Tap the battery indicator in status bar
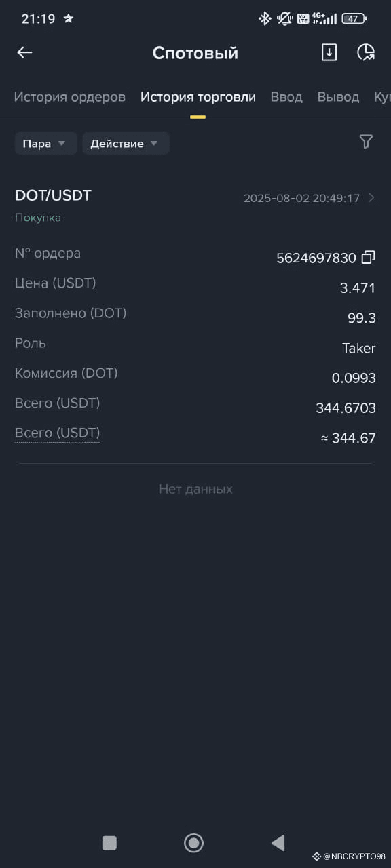Screen dimensions: 391x868 (x=354, y=19)
